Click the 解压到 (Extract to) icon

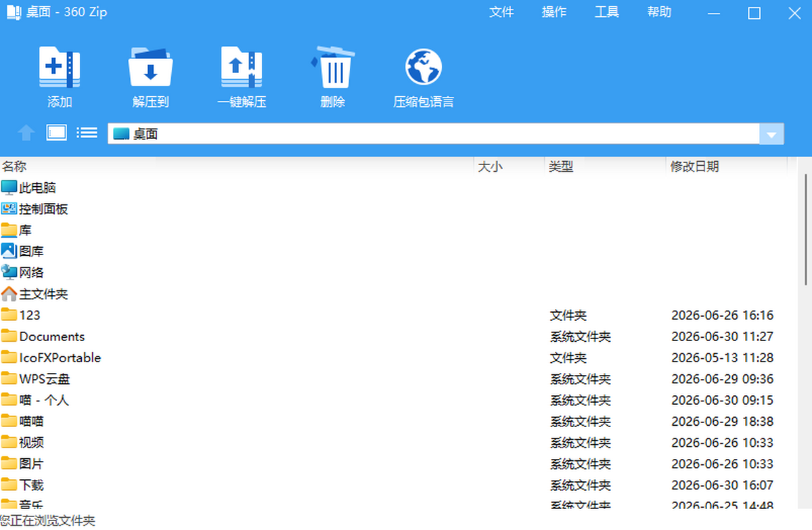point(151,67)
